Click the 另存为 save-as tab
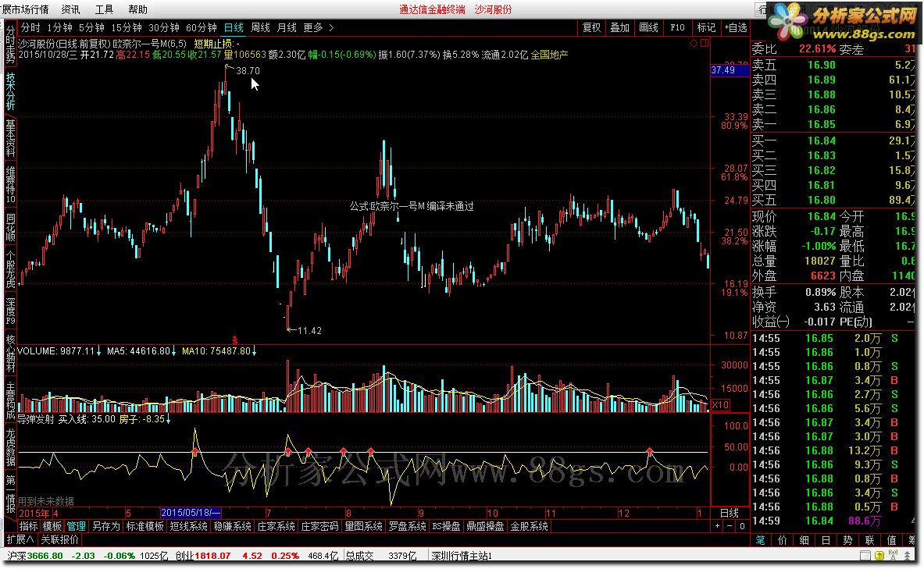 106,526
